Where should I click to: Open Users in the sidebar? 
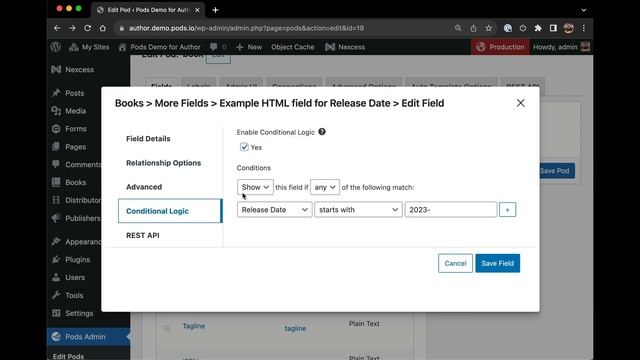(74, 278)
